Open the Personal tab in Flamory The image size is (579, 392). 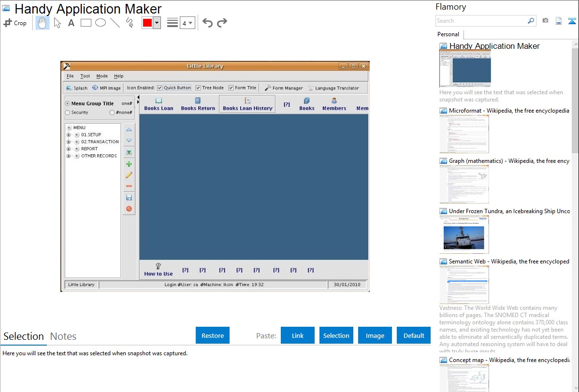coord(449,34)
